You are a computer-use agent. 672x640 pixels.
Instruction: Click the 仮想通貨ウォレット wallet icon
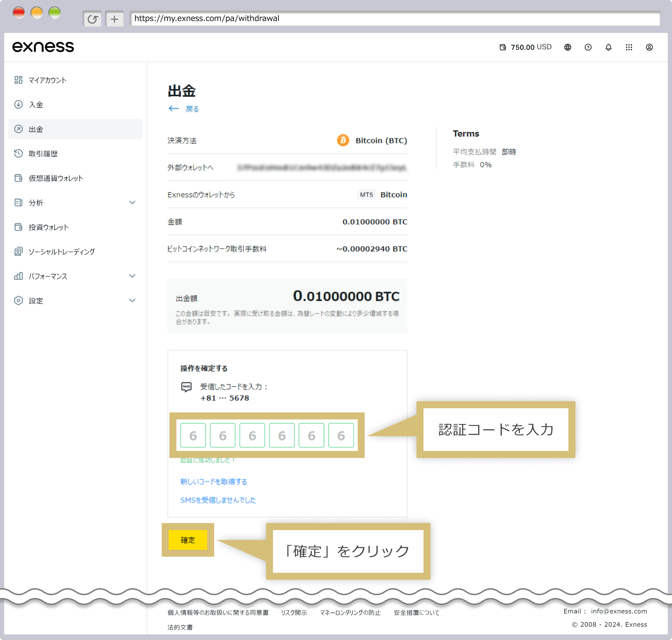point(19,178)
